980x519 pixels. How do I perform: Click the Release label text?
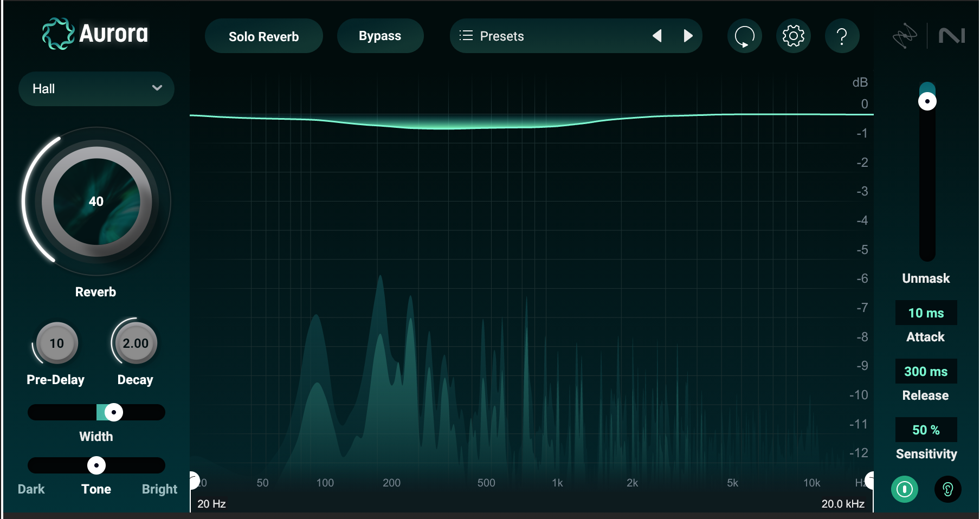tap(926, 395)
